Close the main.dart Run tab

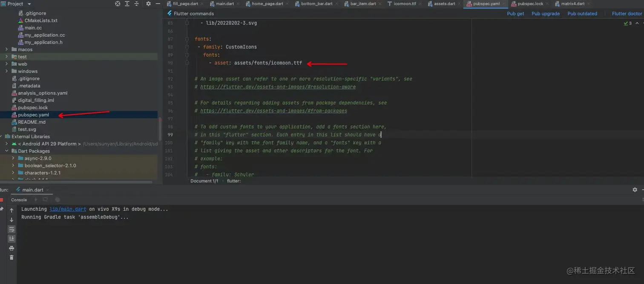click(x=47, y=190)
